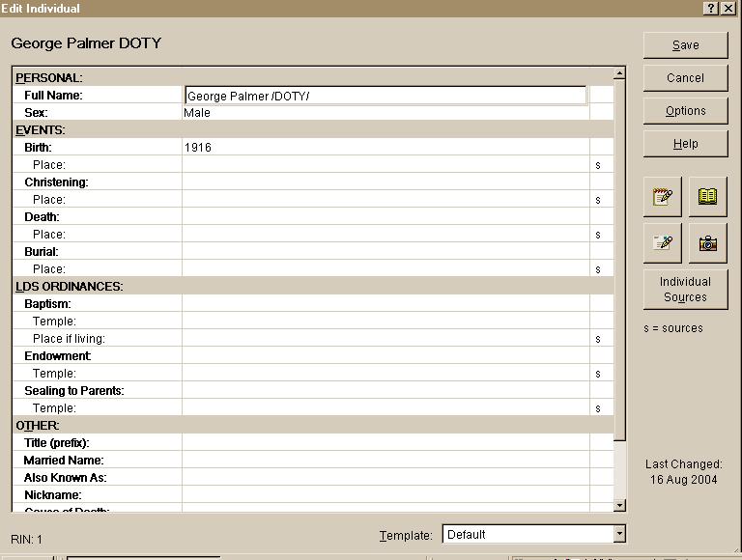The width and height of the screenshot is (742, 560).
Task: Click the Birth date field showing 1916
Action: (x=385, y=147)
